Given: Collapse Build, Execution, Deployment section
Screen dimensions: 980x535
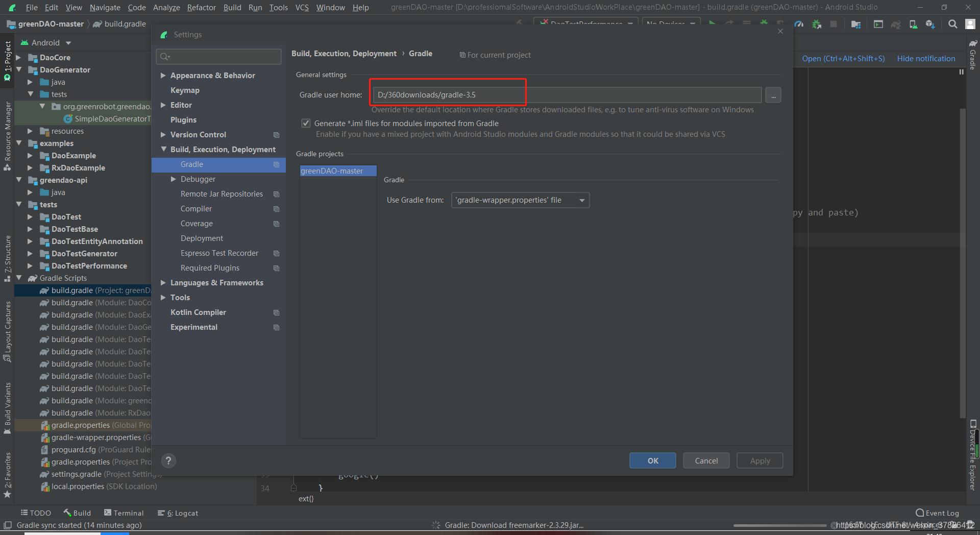Looking at the screenshot, I should 163,150.
